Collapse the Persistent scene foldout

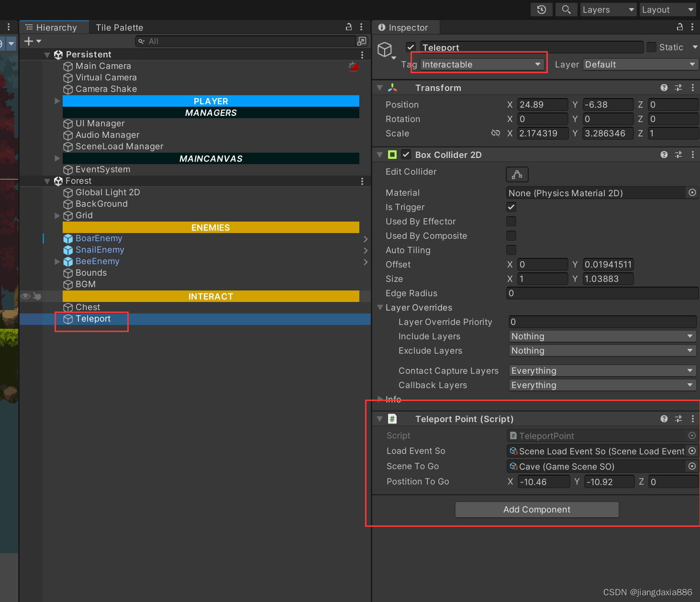click(47, 55)
